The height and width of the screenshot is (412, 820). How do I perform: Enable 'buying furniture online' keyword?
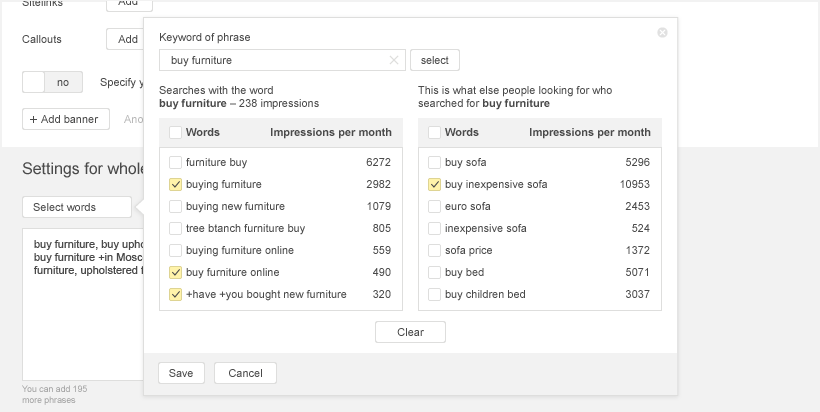click(176, 250)
